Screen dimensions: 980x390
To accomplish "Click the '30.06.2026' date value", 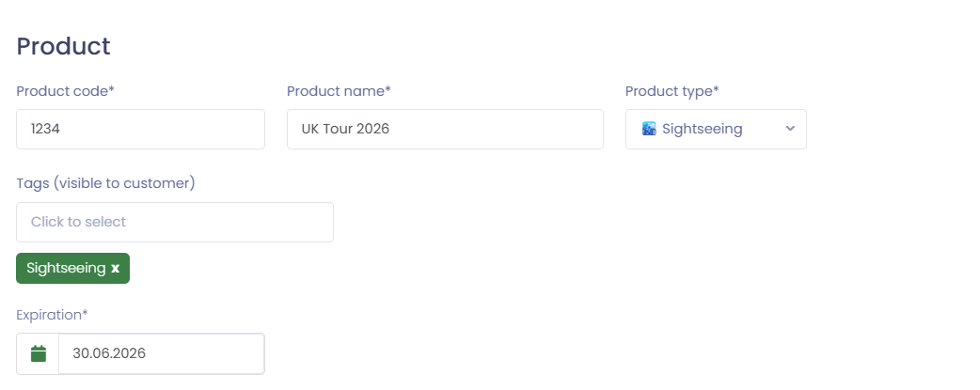I will [x=109, y=353].
